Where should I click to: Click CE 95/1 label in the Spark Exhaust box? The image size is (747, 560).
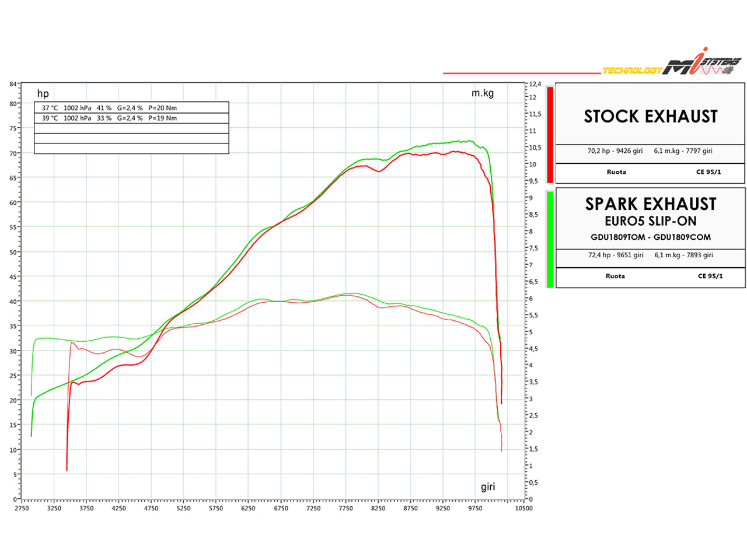coord(710,276)
